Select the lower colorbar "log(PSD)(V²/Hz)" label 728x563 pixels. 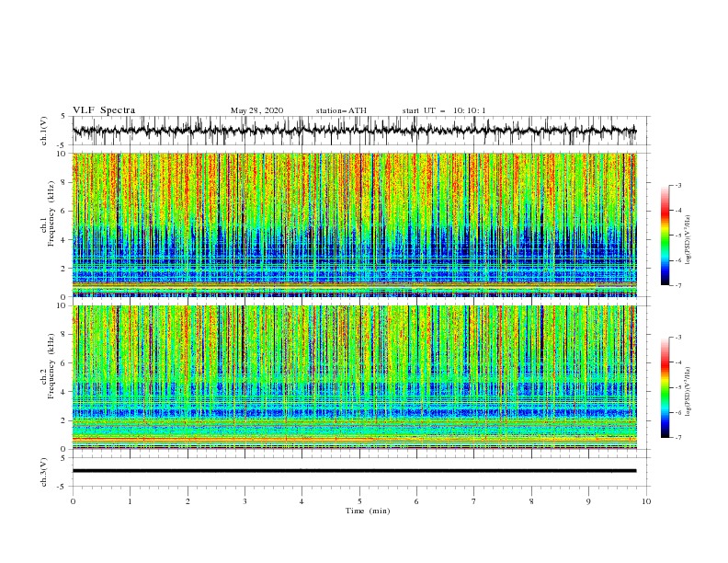(688, 391)
